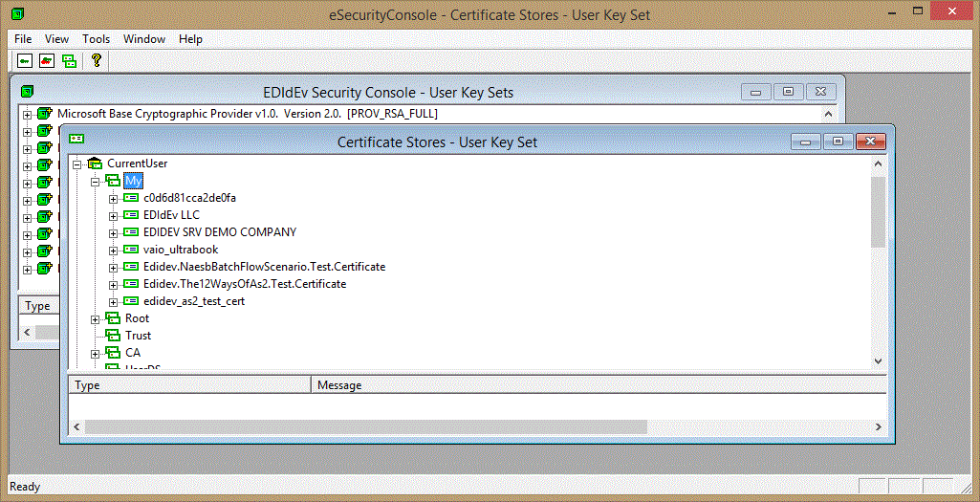Click the Certificate Stores window title icon
Screen dimensions: 980x502
coord(76,139)
